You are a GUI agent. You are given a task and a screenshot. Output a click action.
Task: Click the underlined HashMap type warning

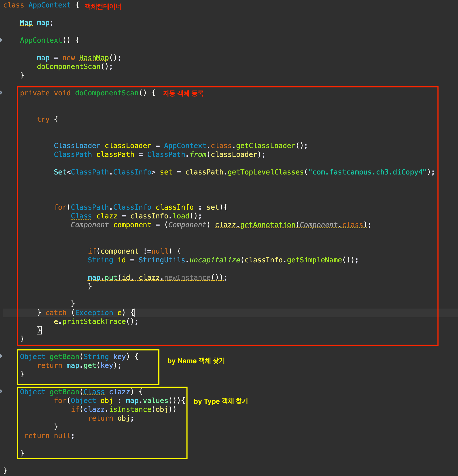(94, 58)
